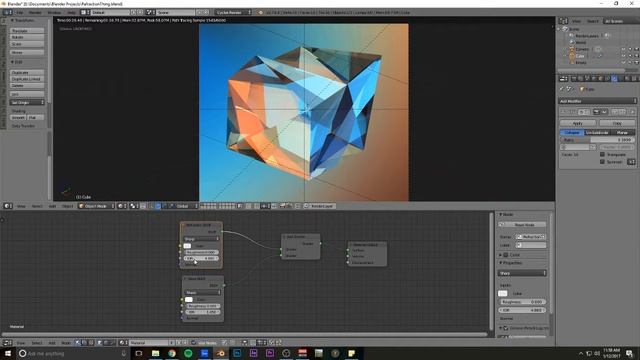640x360 pixels.
Task: Collapse the Edit panel in tool shelf
Action: pyautogui.click(x=12, y=62)
